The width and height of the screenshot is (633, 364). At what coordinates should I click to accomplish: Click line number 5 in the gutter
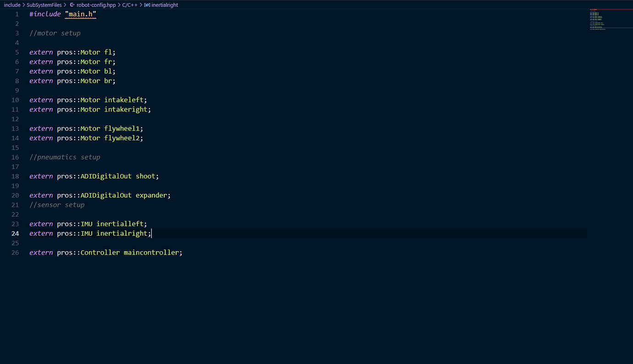(x=17, y=52)
